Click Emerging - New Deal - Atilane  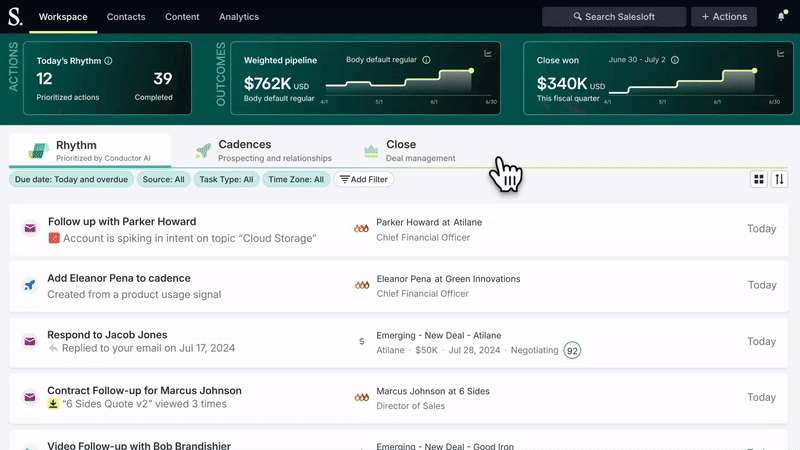click(x=439, y=336)
